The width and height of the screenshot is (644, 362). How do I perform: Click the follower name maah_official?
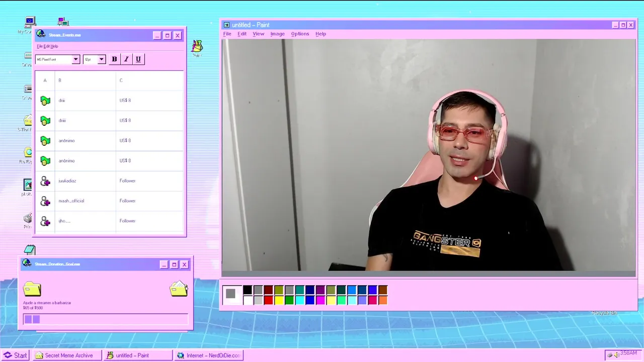[71, 201]
